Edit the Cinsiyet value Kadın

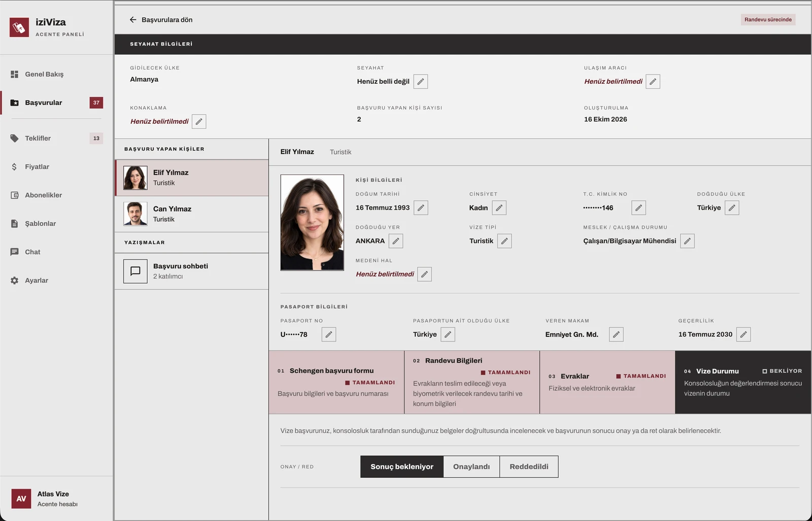click(x=499, y=208)
